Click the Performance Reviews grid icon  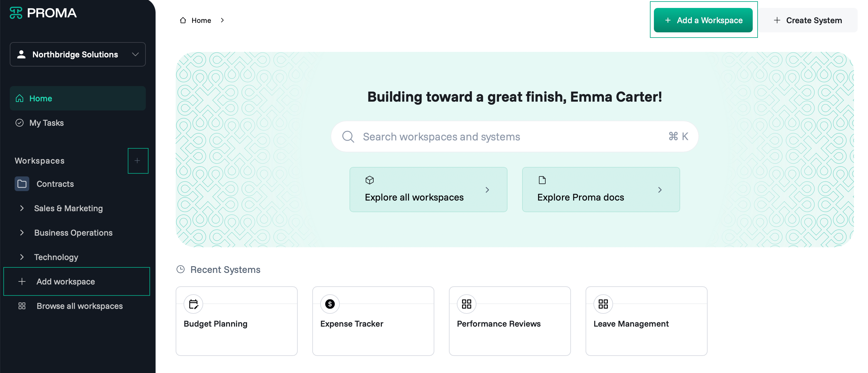(466, 304)
